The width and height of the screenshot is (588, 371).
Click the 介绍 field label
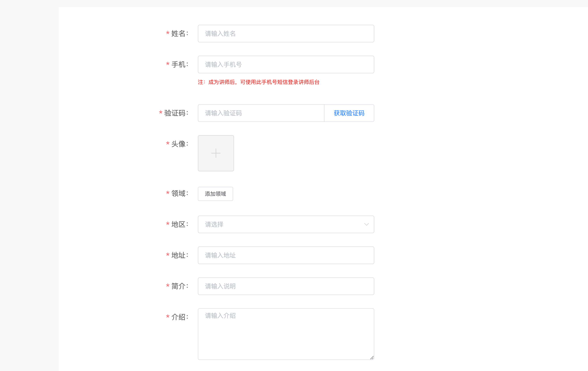point(180,317)
